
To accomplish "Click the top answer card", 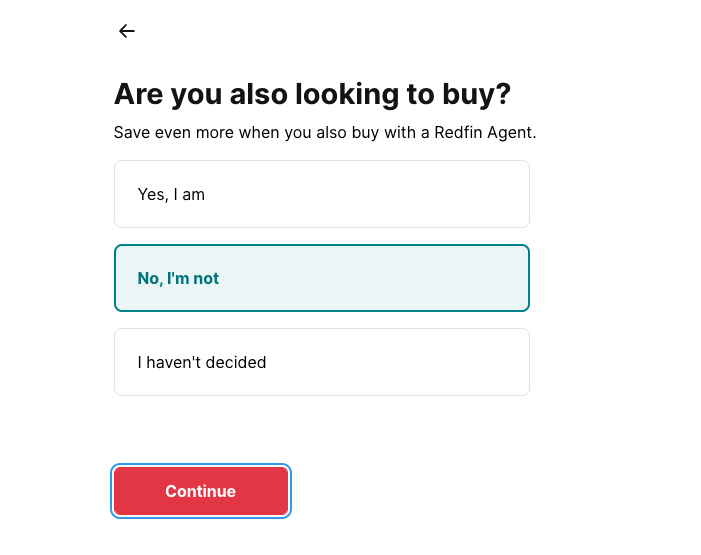I will [321, 194].
